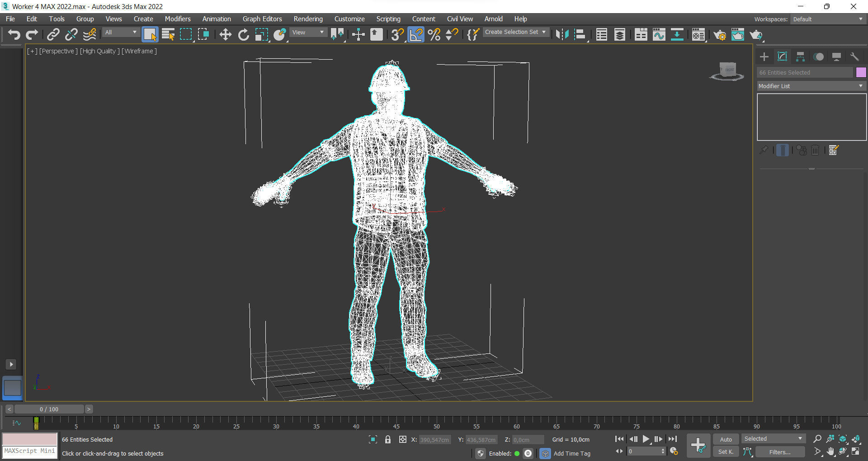
Task: Open Curve Editor icon
Action: (x=659, y=34)
